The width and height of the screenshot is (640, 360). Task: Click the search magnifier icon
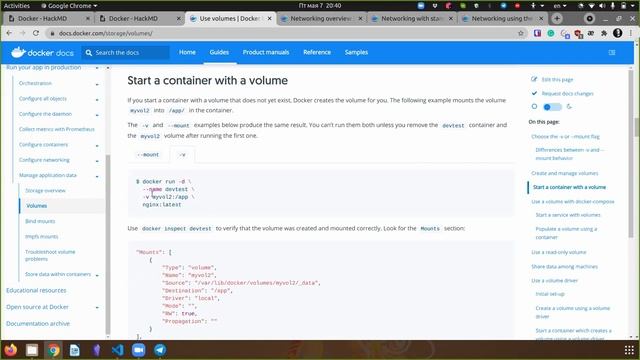pos(89,53)
